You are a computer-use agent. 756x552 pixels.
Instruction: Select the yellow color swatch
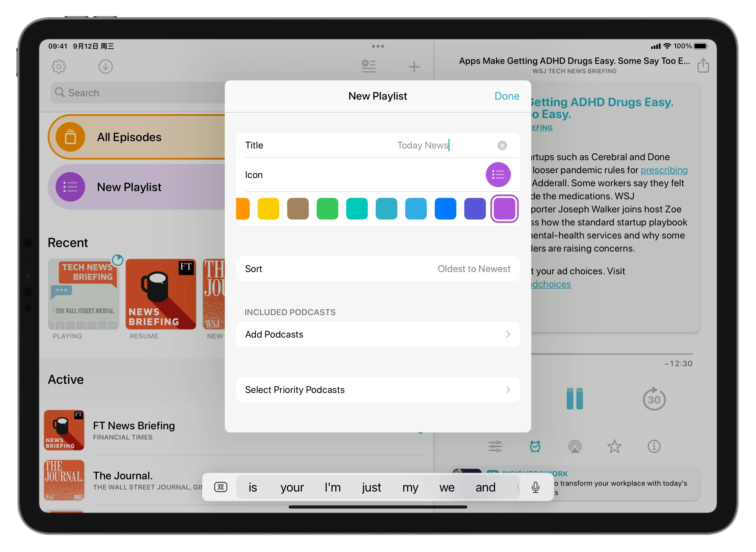pyautogui.click(x=268, y=209)
